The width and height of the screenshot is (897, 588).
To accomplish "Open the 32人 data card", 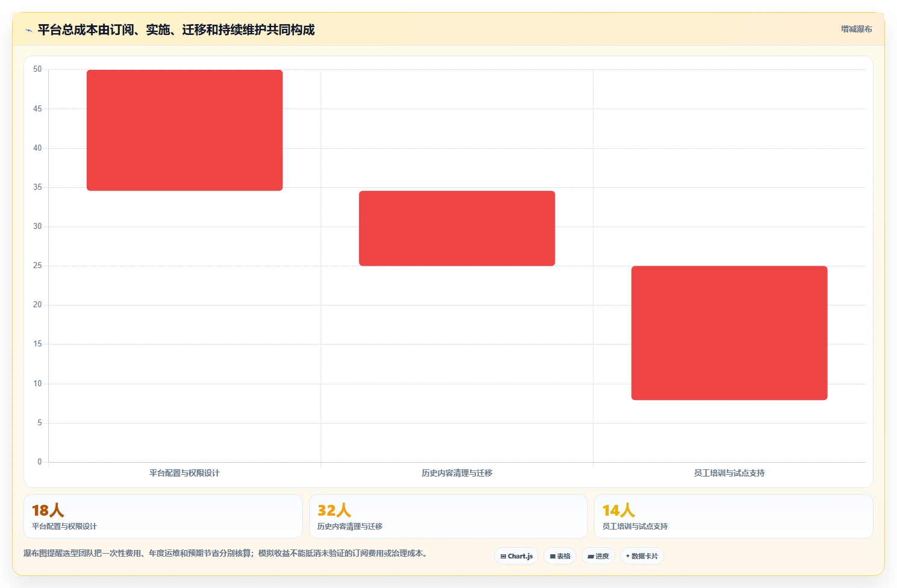I will pyautogui.click(x=448, y=516).
